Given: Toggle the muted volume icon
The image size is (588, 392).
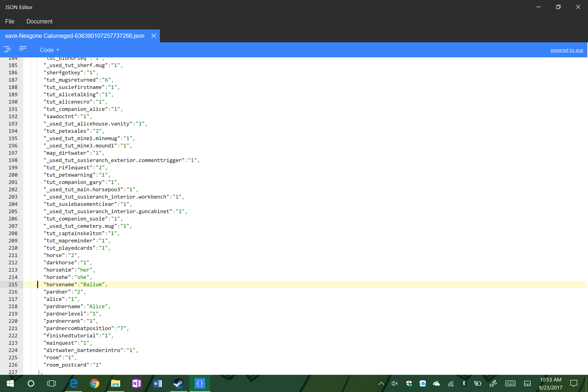Looking at the screenshot, I should click(x=395, y=383).
